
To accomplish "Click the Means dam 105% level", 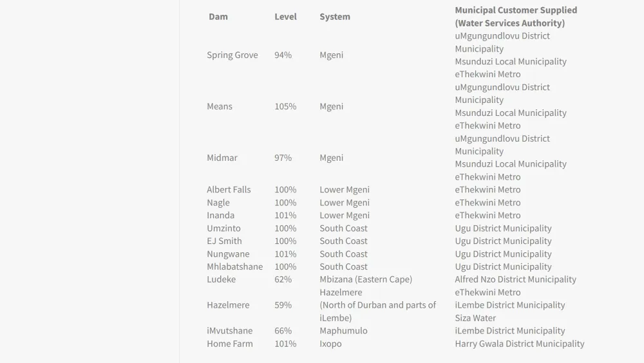I will (x=285, y=107).
